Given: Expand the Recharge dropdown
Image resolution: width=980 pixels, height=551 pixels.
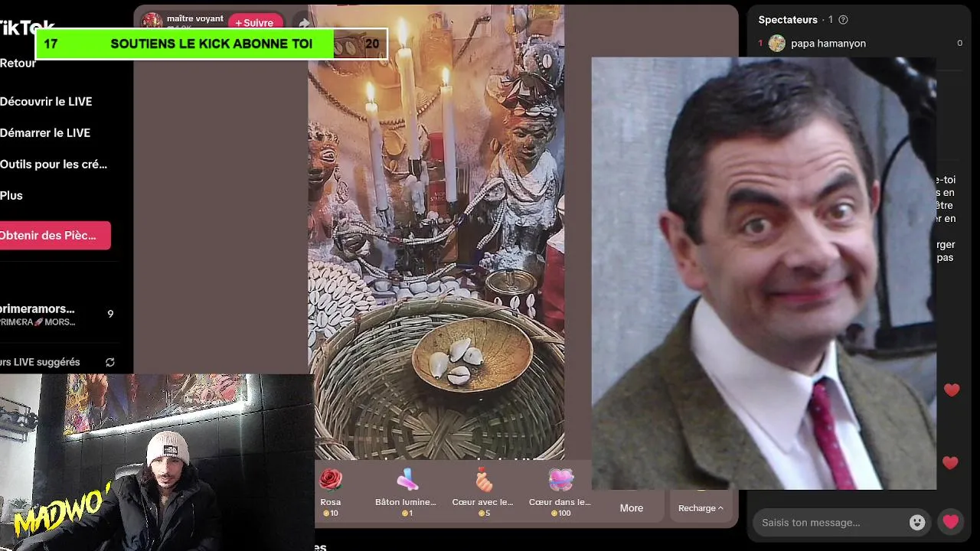Looking at the screenshot, I should coord(701,508).
